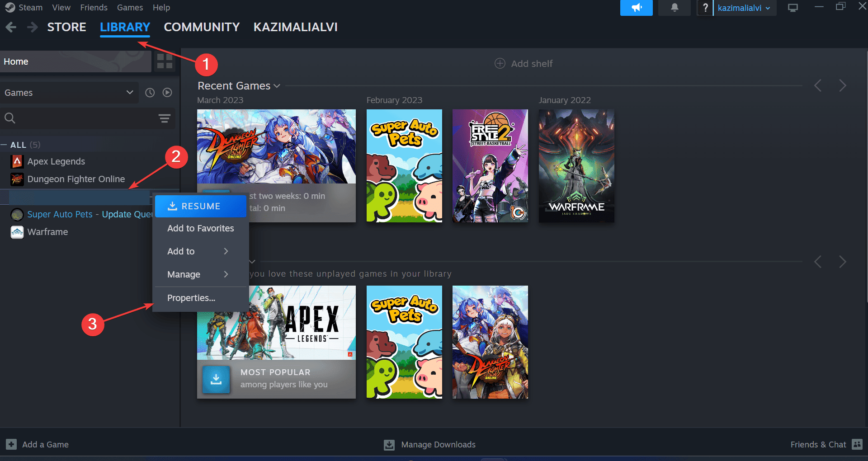Click the Steam logo icon in menu bar
The image size is (868, 461).
click(x=10, y=8)
